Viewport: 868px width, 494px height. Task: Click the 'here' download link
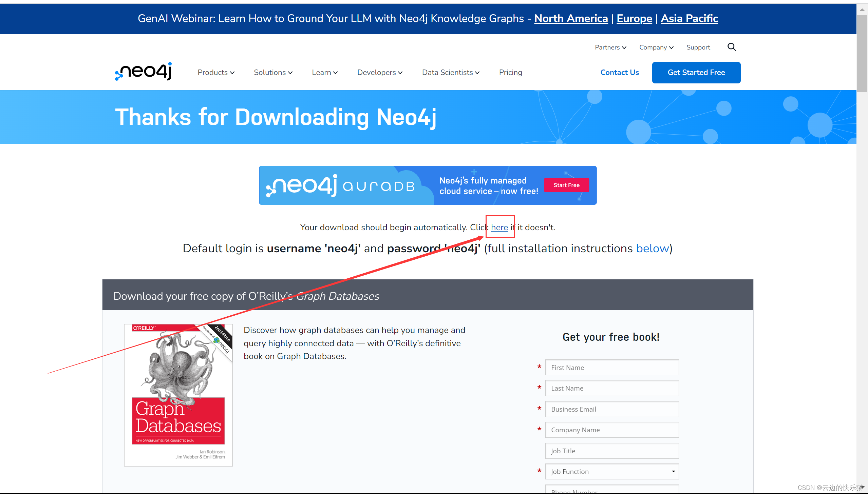[x=499, y=227]
